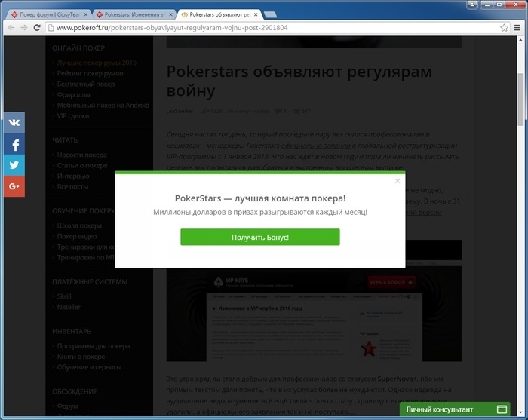This screenshot has width=528, height=420.
Task: Click the article headline Pokerstars объявляют регулярам войну
Action: (299, 81)
